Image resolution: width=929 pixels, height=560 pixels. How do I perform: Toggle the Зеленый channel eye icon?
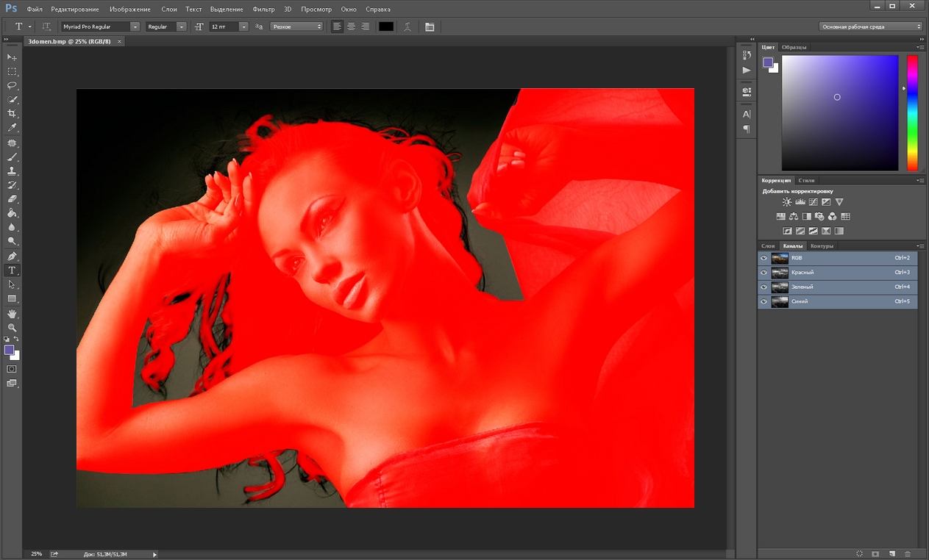pos(764,287)
